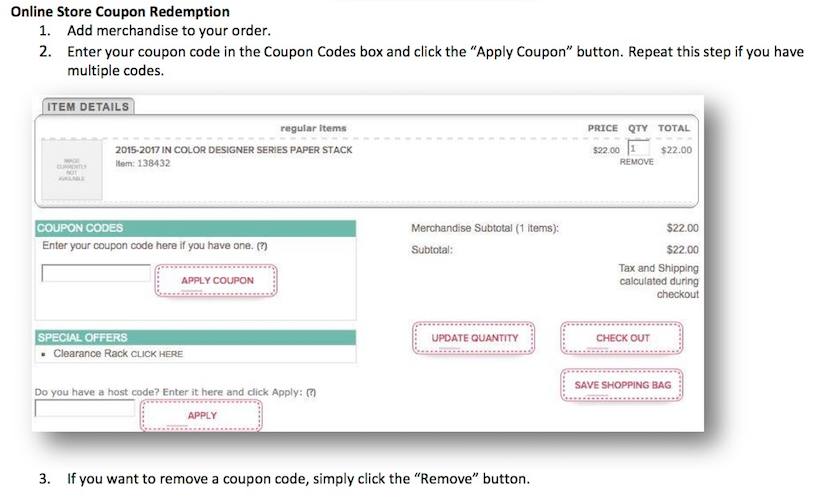Click the Save Shopping Bag button
Image resolution: width=816 pixels, height=497 pixels.
point(622,385)
